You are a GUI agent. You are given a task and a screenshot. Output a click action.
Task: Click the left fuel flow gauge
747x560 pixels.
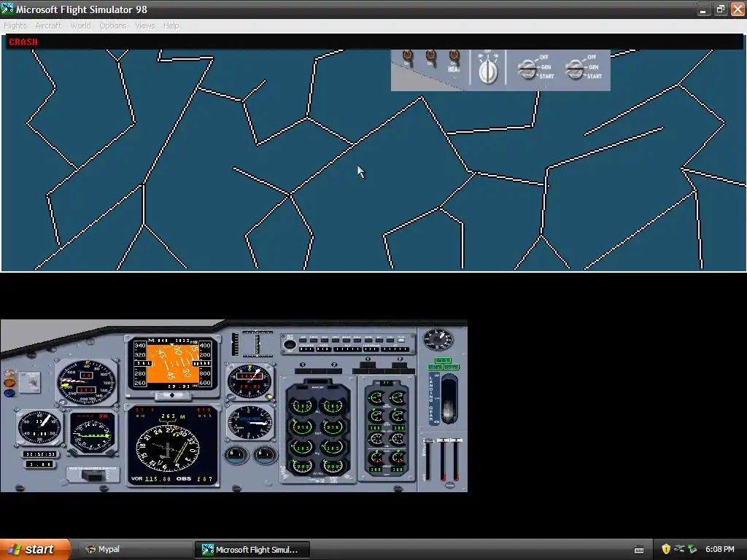(x=302, y=465)
